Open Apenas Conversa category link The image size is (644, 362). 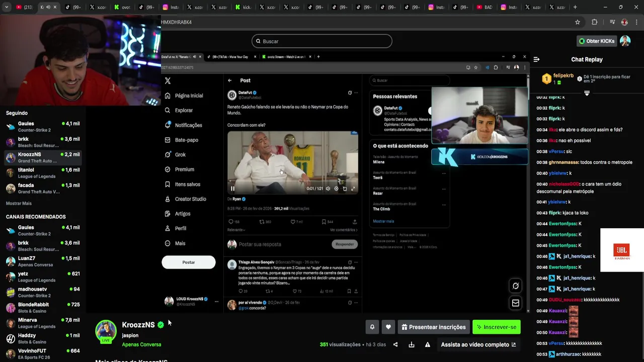[141, 344]
